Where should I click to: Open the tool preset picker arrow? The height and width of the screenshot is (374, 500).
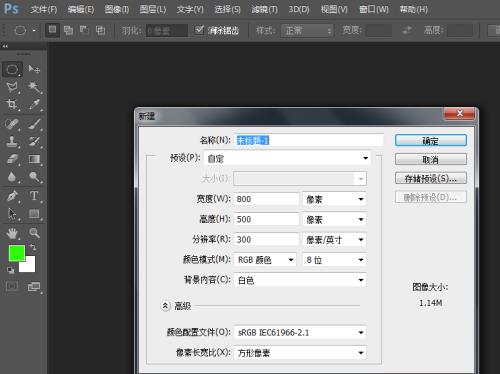point(34,31)
